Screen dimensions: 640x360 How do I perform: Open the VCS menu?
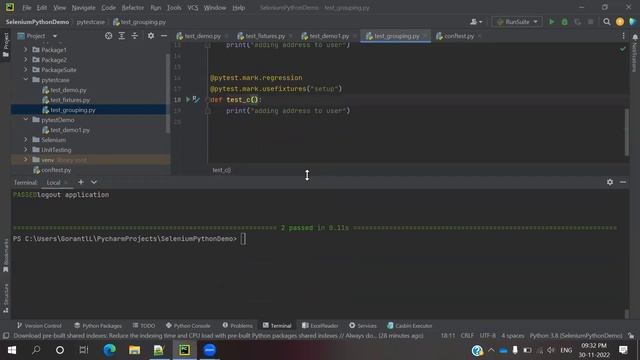pos(193,8)
